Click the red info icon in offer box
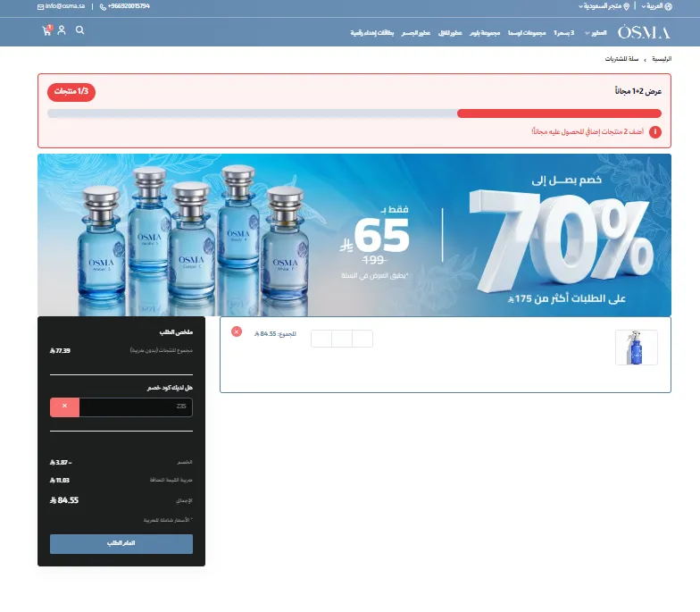700x612 pixels. click(x=655, y=132)
